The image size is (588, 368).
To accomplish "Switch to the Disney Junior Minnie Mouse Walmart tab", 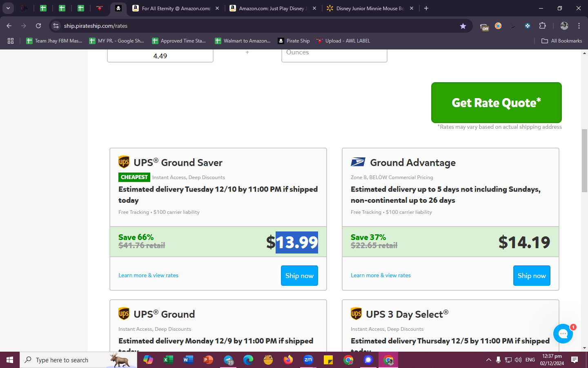I will click(x=370, y=8).
